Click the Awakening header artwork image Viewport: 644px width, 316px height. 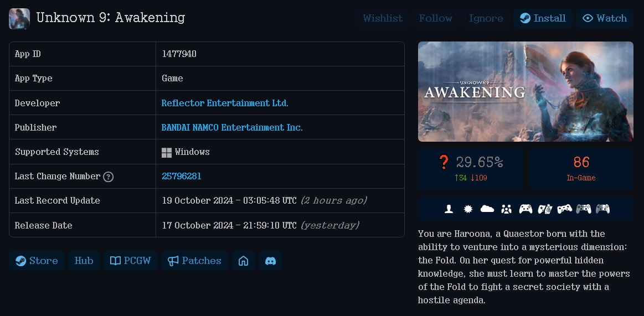pos(525,91)
